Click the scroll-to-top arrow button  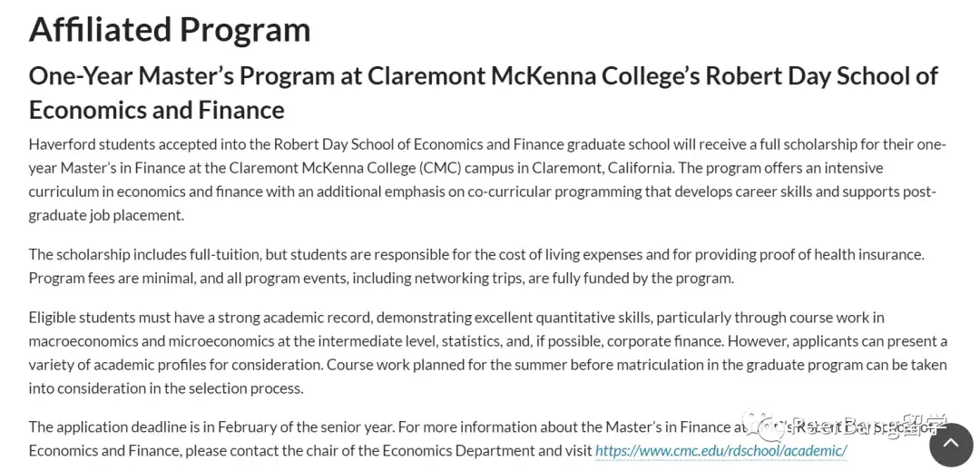pos(951,444)
